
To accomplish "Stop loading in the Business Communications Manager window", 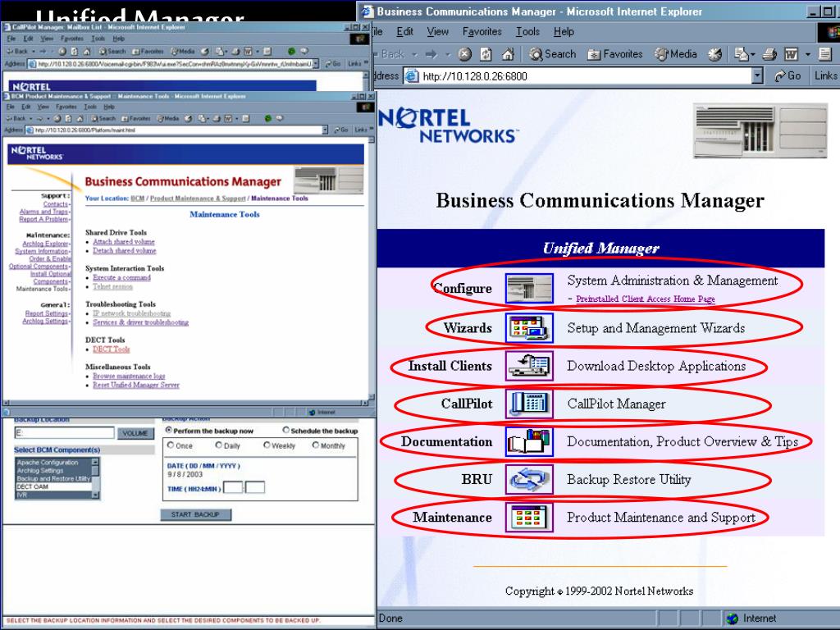I will click(x=464, y=54).
